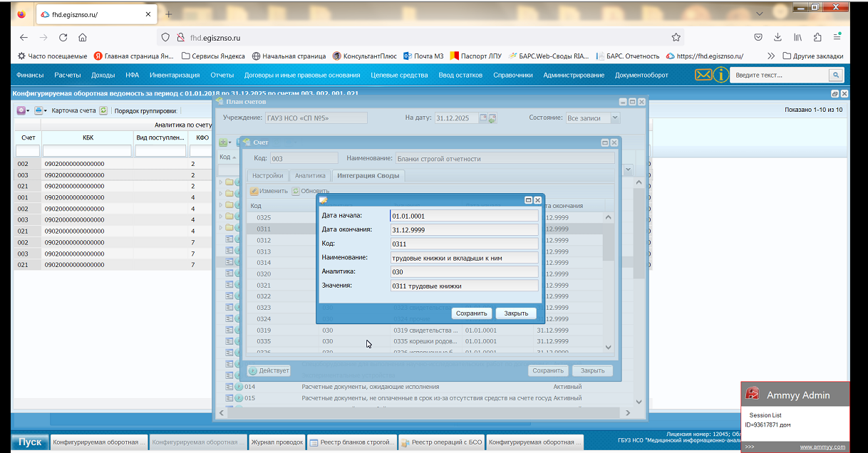The height and width of the screenshot is (453, 868).
Task: Open Финансы menu
Action: (x=30, y=75)
